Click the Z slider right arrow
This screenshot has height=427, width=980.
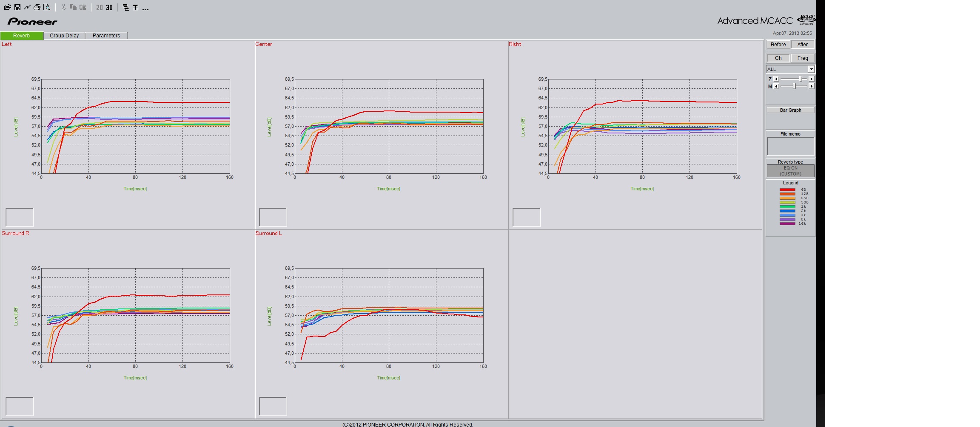pos(811,79)
